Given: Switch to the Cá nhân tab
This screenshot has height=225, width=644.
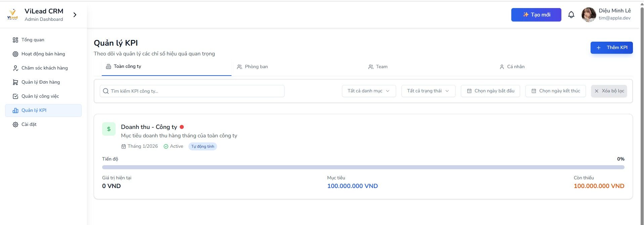Looking at the screenshot, I should point(512,67).
